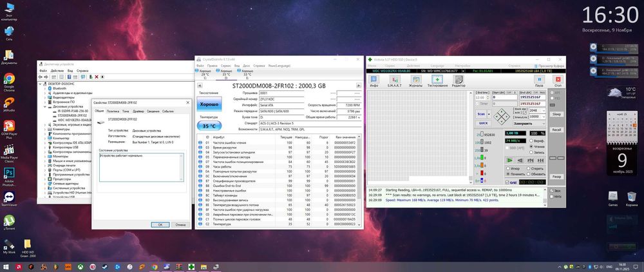Click the Хорошо health status button
The image size is (644, 272).
click(x=209, y=104)
